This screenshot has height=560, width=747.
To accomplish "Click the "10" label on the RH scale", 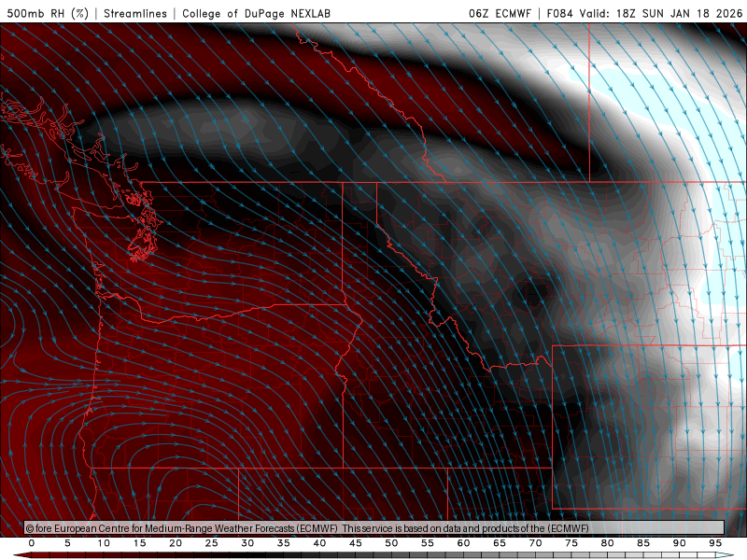I will pyautogui.click(x=104, y=543).
